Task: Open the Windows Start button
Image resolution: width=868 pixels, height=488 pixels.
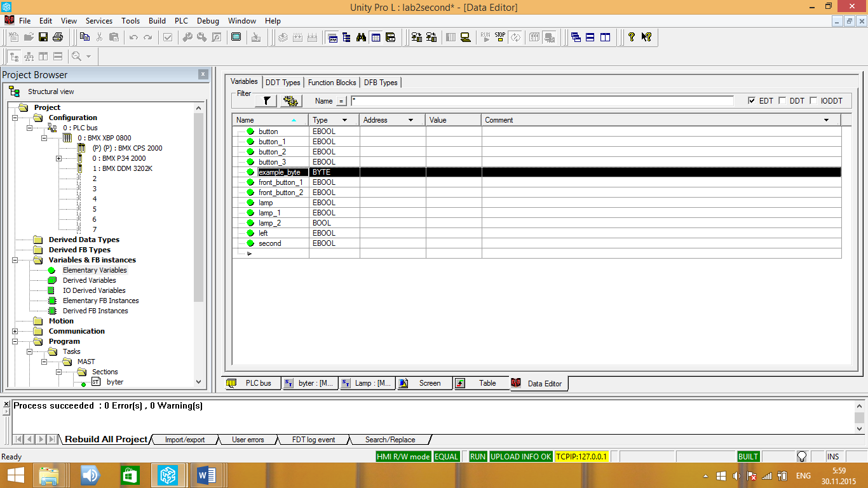Action: pyautogui.click(x=15, y=475)
